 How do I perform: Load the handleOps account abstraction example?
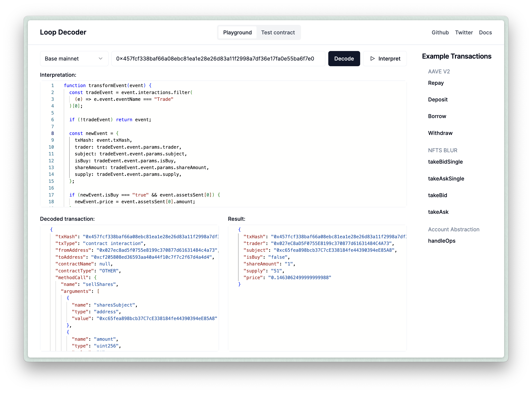coord(441,241)
